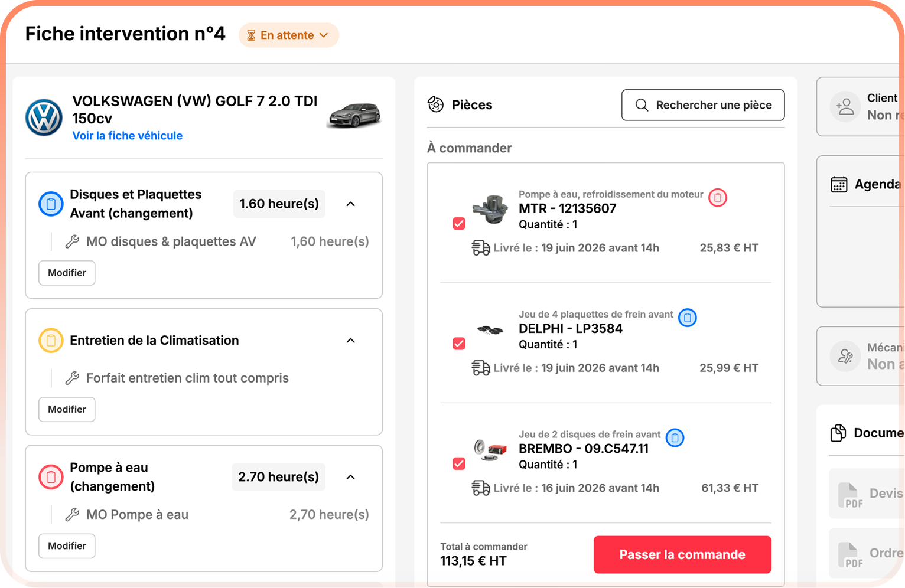Click the À commander heading
Viewport: 905px width, 588px height.
pyautogui.click(x=470, y=148)
